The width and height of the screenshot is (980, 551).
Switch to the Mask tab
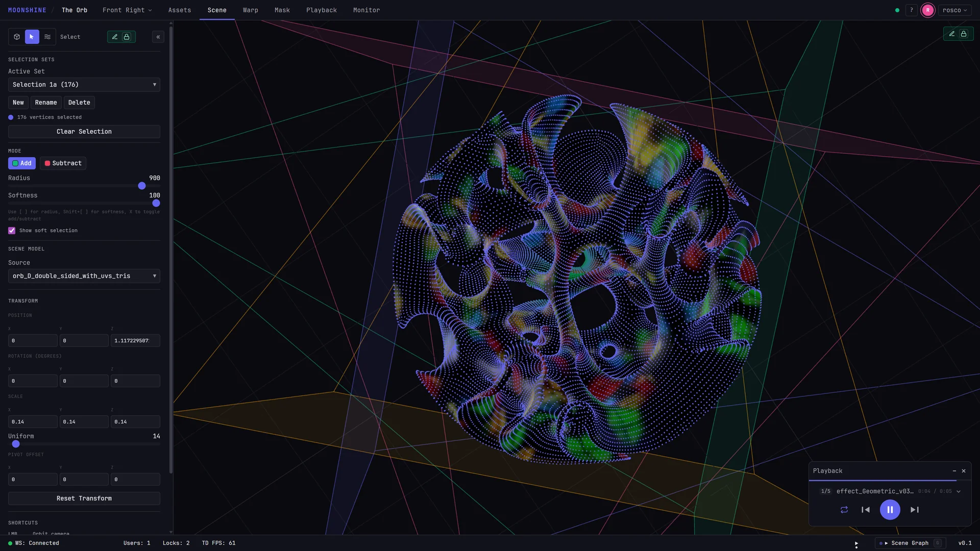282,10
